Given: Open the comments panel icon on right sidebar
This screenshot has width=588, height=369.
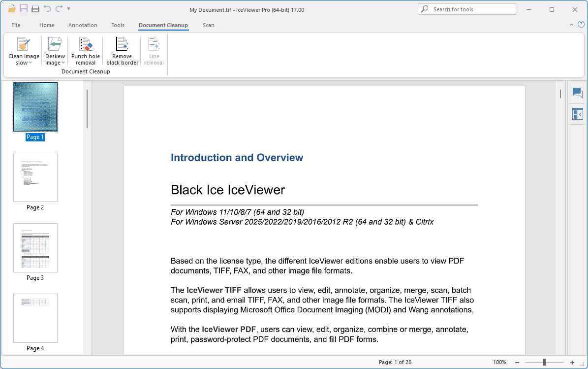Looking at the screenshot, I should tap(577, 93).
